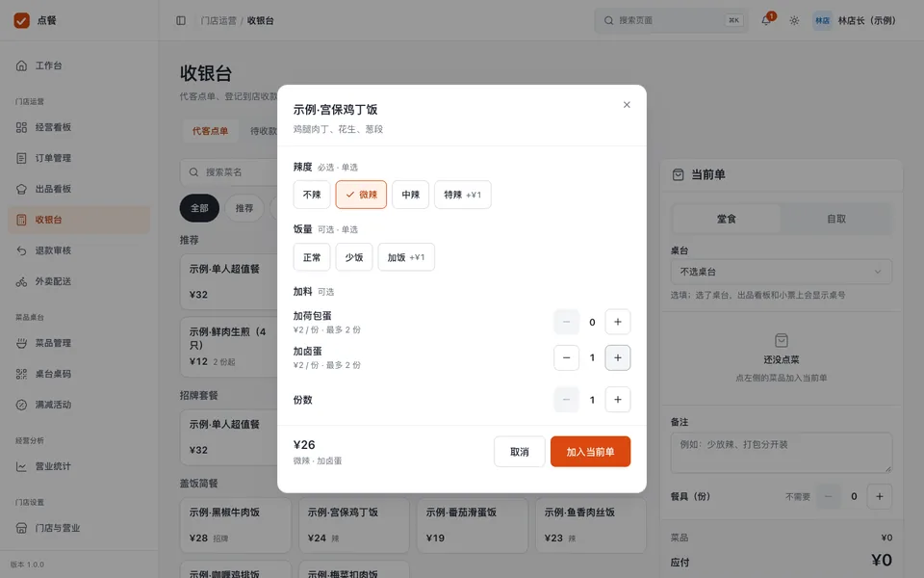Open 桌台桌码 in sidebar

point(79,374)
